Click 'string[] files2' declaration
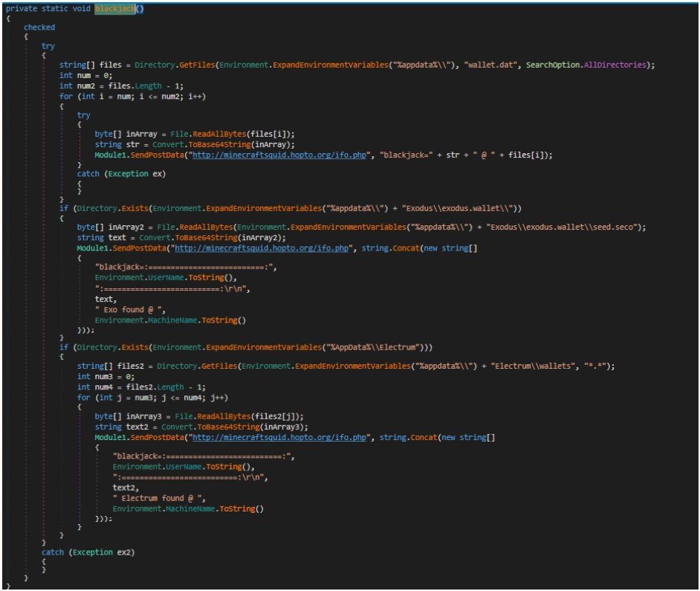 (x=110, y=366)
